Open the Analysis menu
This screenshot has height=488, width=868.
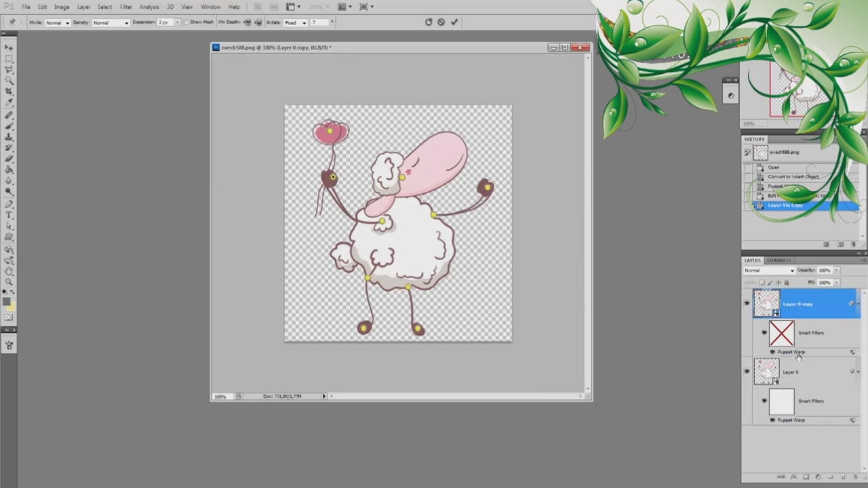(x=149, y=7)
